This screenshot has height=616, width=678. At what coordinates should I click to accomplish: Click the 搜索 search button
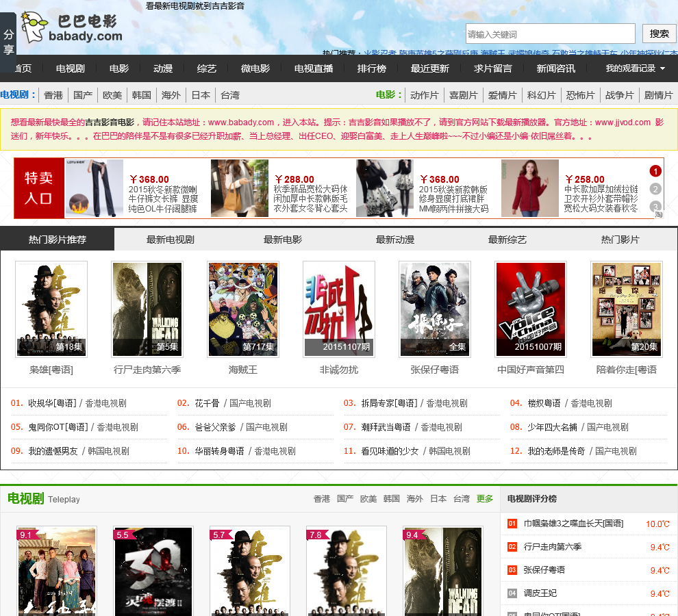(659, 34)
